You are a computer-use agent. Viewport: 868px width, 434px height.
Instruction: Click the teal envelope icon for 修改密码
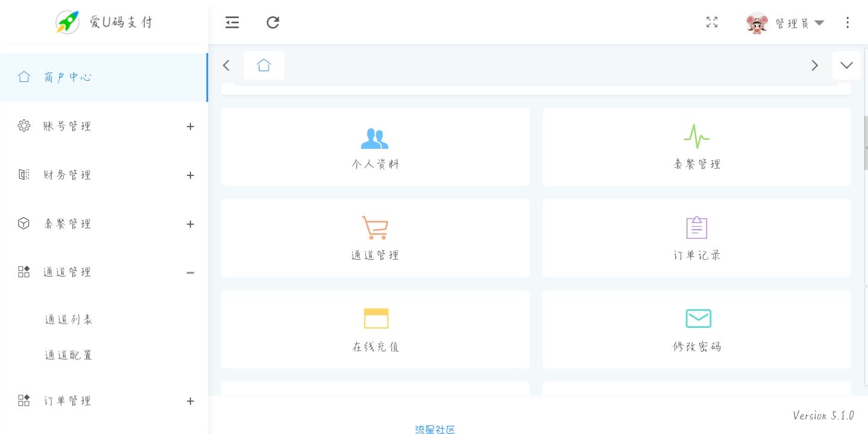[x=698, y=318]
